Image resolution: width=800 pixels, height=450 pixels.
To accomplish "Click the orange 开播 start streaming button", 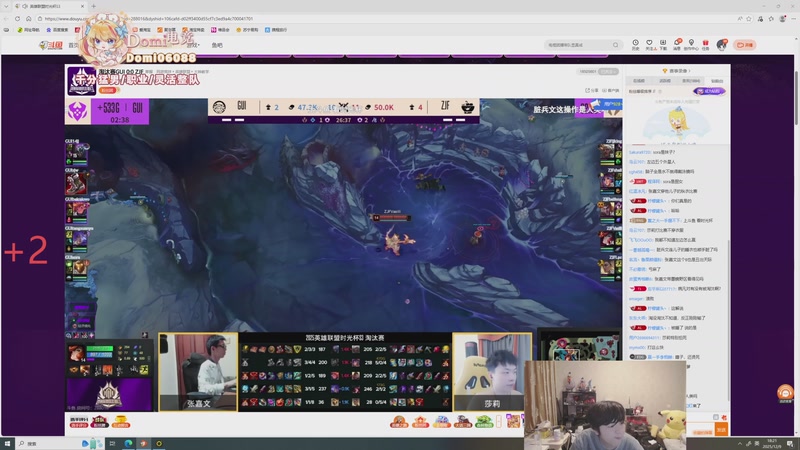I will [x=745, y=45].
